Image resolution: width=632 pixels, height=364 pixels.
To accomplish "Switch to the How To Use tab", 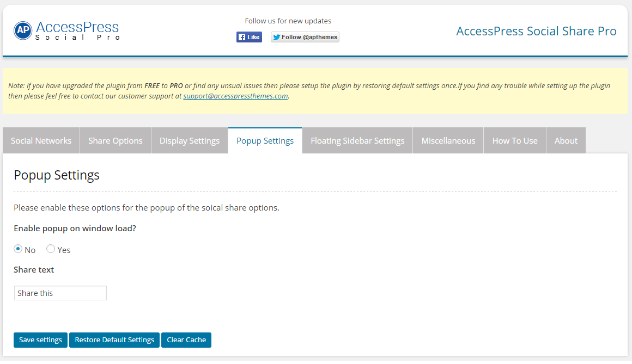I will (515, 140).
